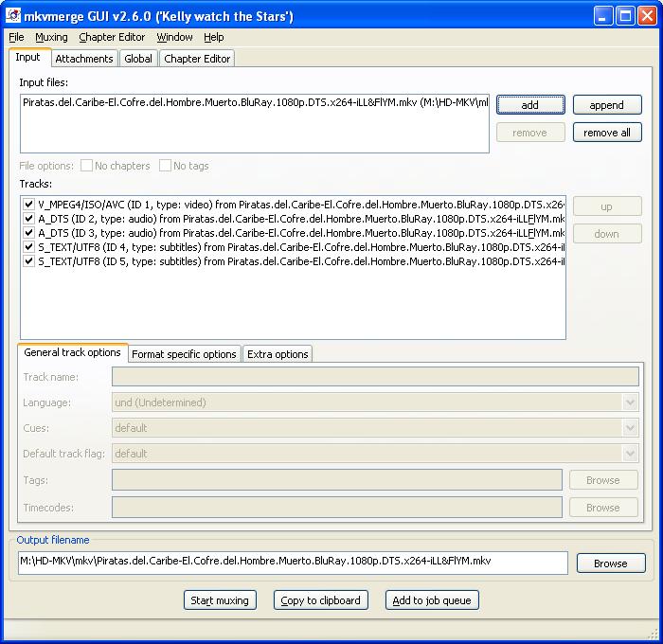Switch to the Attachments tab
The height and width of the screenshot is (644, 663).
(84, 59)
